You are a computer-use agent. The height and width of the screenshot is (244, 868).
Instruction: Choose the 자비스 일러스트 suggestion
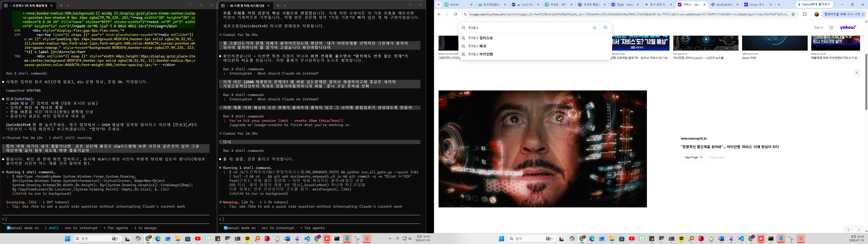(535, 38)
